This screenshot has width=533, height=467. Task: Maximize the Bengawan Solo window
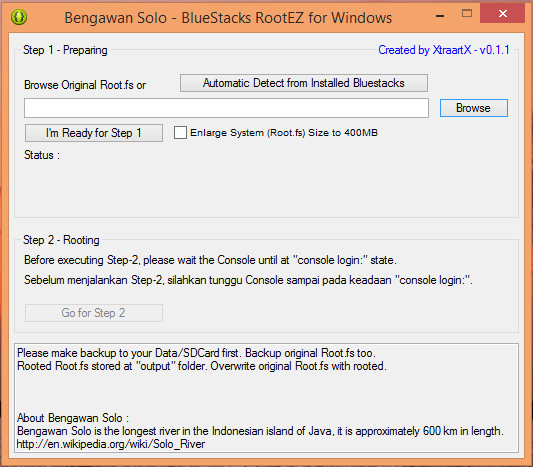tap(467, 14)
